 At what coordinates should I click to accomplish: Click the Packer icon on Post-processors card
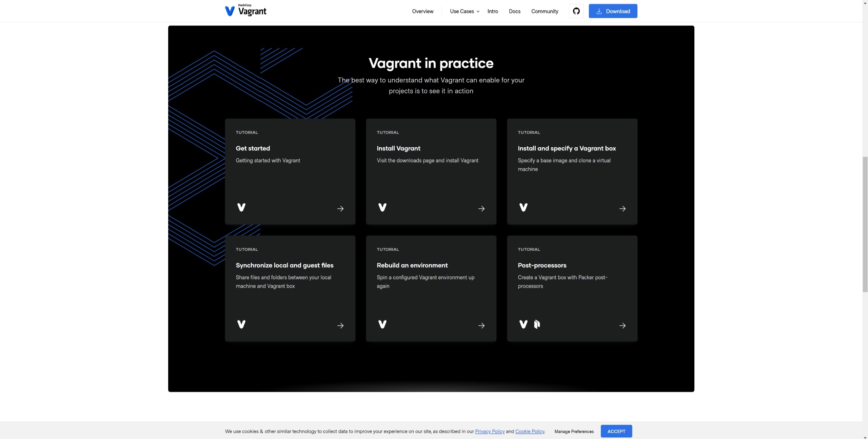(x=537, y=324)
